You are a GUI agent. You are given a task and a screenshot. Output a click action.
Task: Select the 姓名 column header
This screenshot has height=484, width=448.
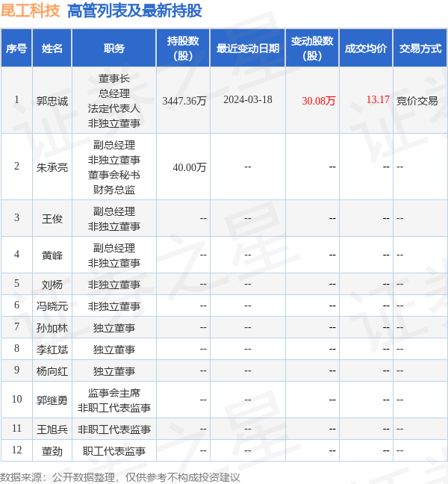pos(52,48)
